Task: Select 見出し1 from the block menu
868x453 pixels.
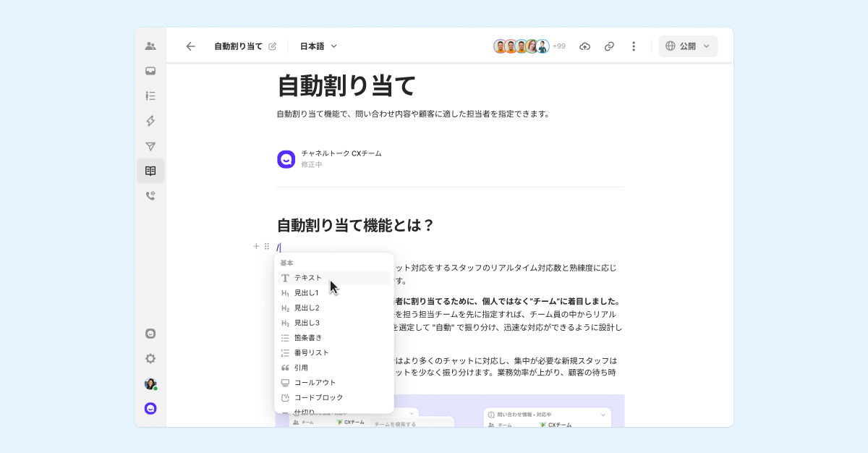Action: coord(334,293)
